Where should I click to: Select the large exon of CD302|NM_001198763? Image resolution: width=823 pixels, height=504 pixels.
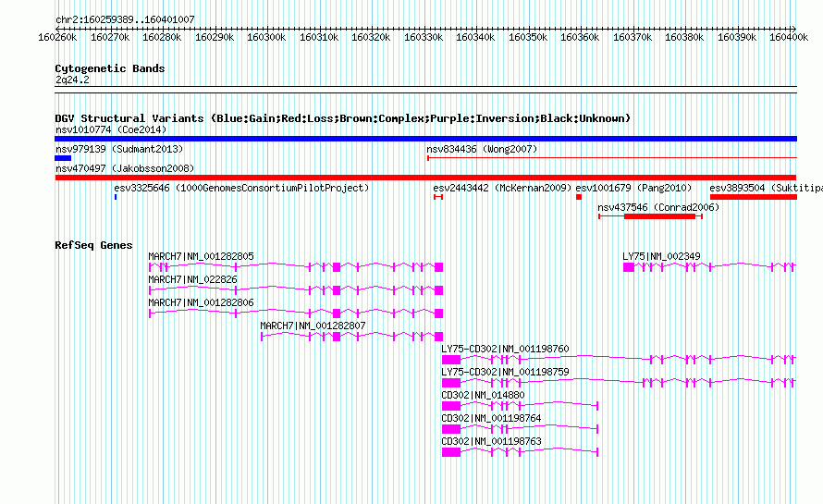click(451, 452)
